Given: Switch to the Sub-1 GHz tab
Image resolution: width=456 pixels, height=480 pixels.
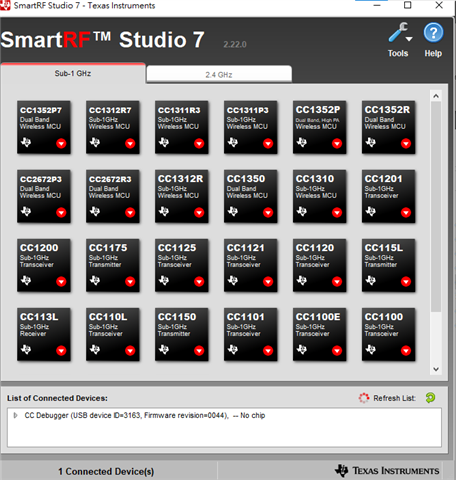Looking at the screenshot, I should point(73,73).
